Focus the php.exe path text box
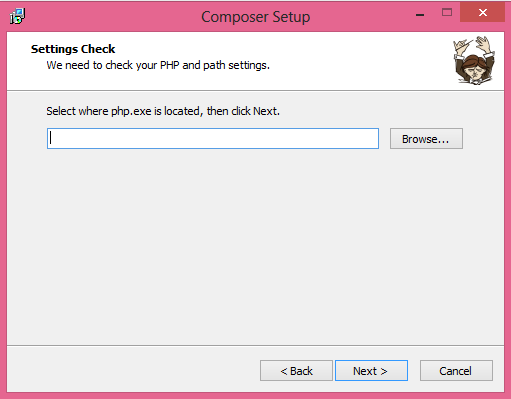511x399 pixels. [213, 138]
